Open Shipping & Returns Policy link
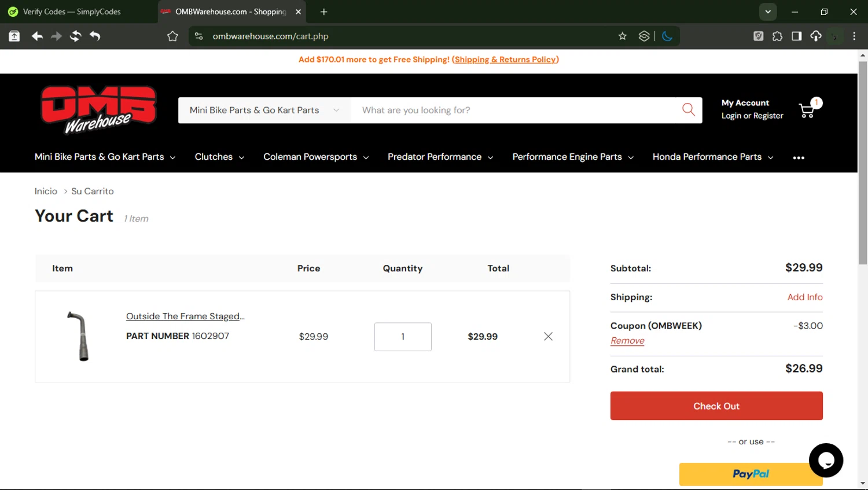 (x=505, y=60)
